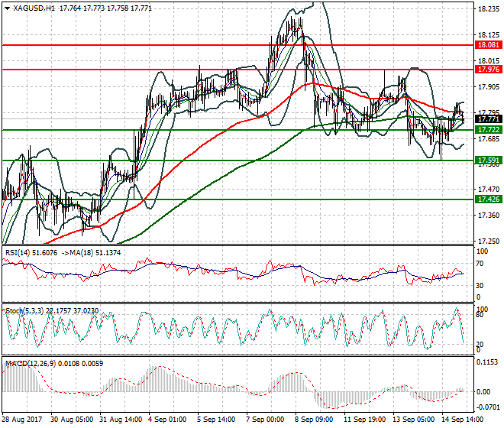Select the current price label 17.771
The width and height of the screenshot is (504, 428).
(489, 119)
